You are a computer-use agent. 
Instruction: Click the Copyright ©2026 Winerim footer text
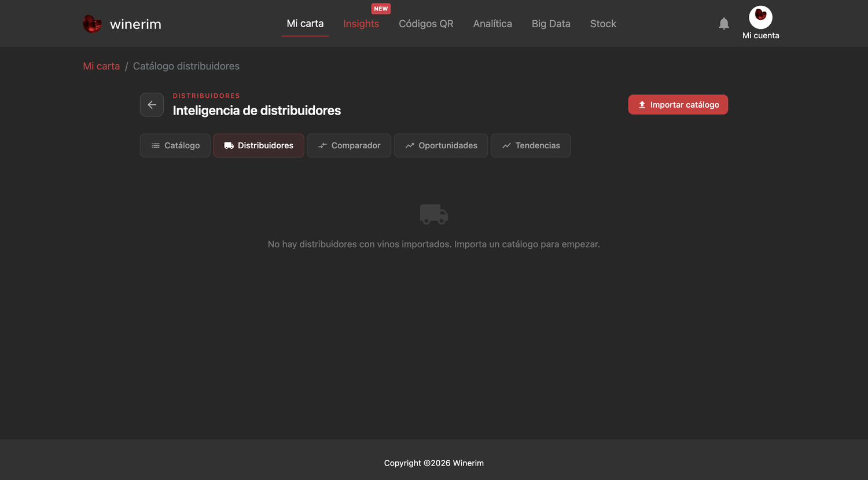[434, 463]
